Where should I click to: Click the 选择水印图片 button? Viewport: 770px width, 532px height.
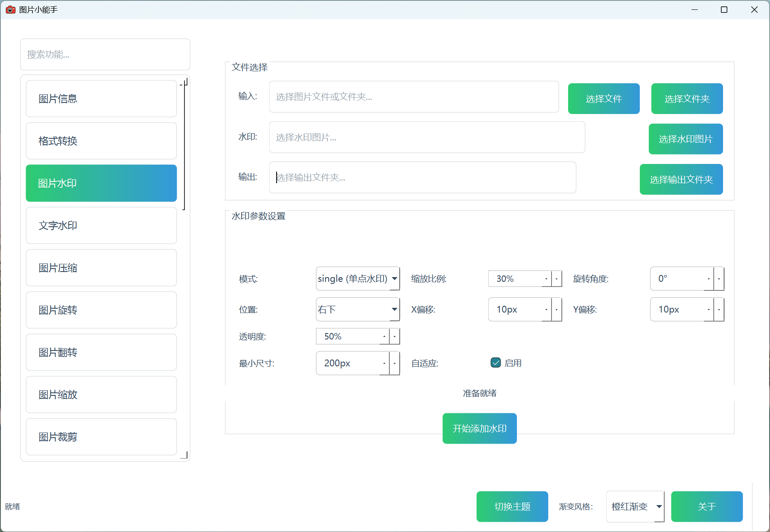tap(685, 139)
